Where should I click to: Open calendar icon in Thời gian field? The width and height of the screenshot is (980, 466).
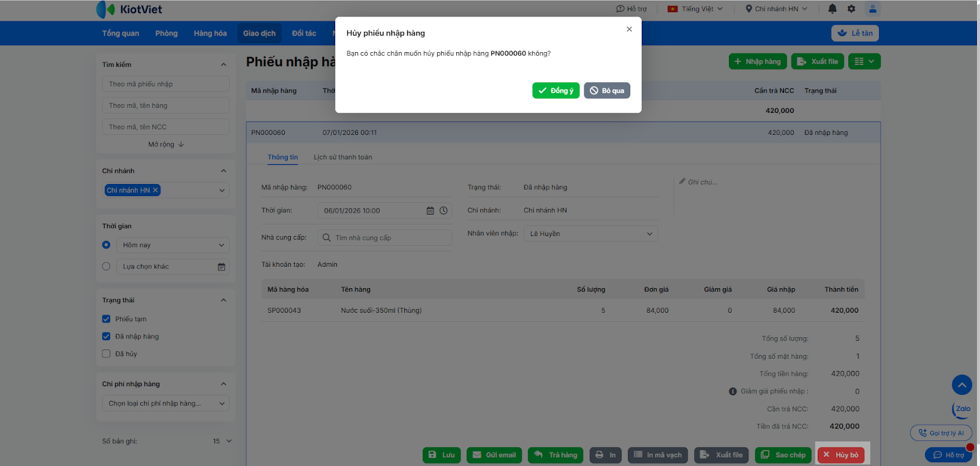pos(430,210)
